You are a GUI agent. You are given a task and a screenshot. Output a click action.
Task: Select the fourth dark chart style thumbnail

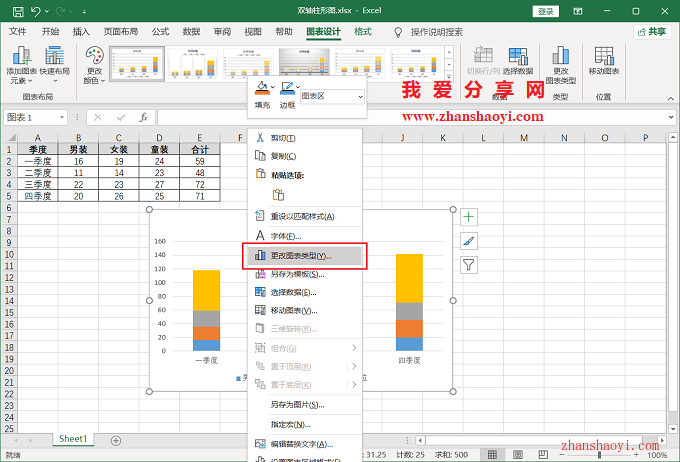tap(304, 63)
